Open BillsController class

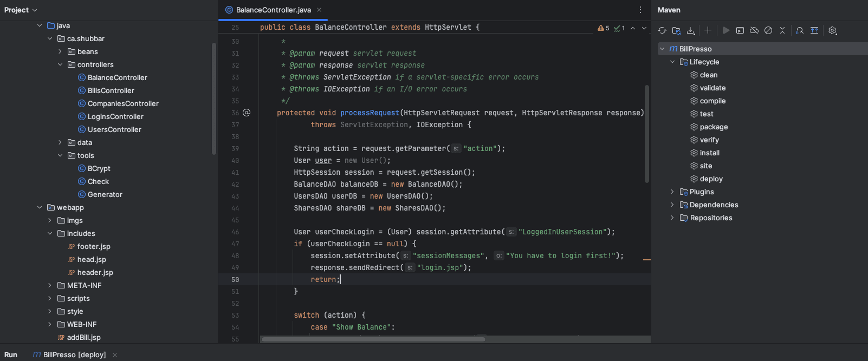click(111, 90)
